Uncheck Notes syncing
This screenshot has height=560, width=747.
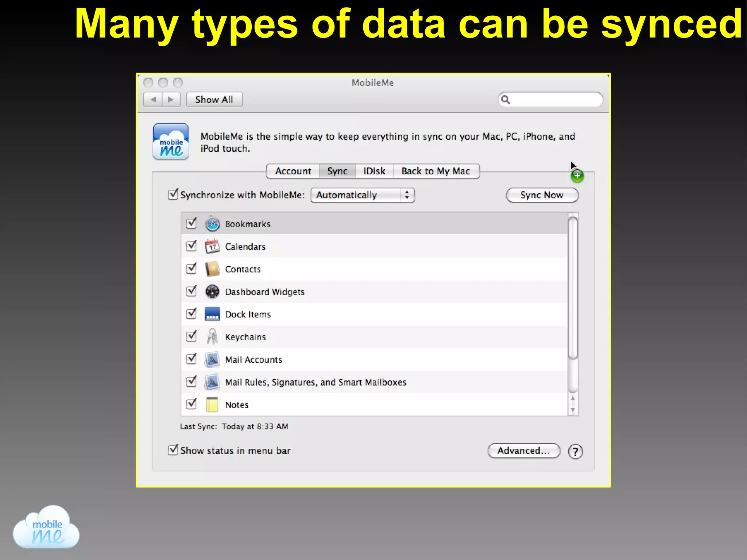pos(191,404)
